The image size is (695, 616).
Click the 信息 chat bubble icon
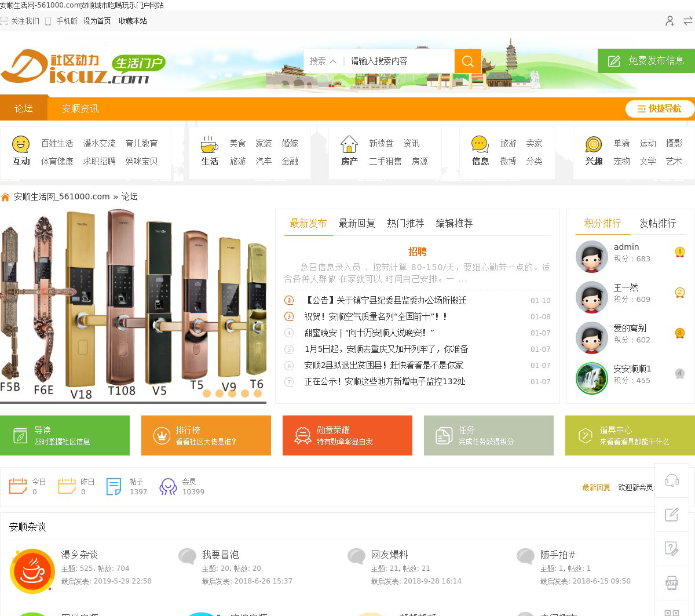pyautogui.click(x=480, y=144)
